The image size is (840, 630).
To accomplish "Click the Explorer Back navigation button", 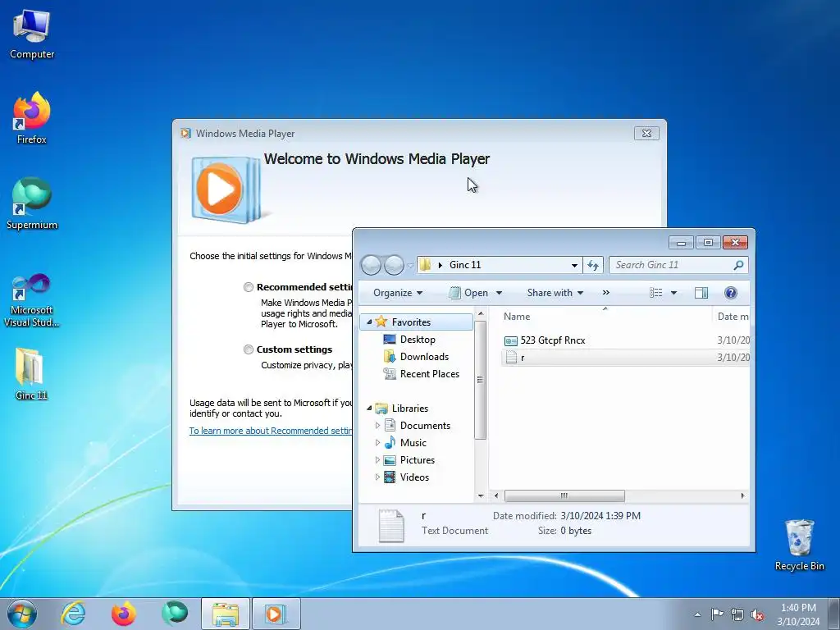I will pyautogui.click(x=371, y=265).
